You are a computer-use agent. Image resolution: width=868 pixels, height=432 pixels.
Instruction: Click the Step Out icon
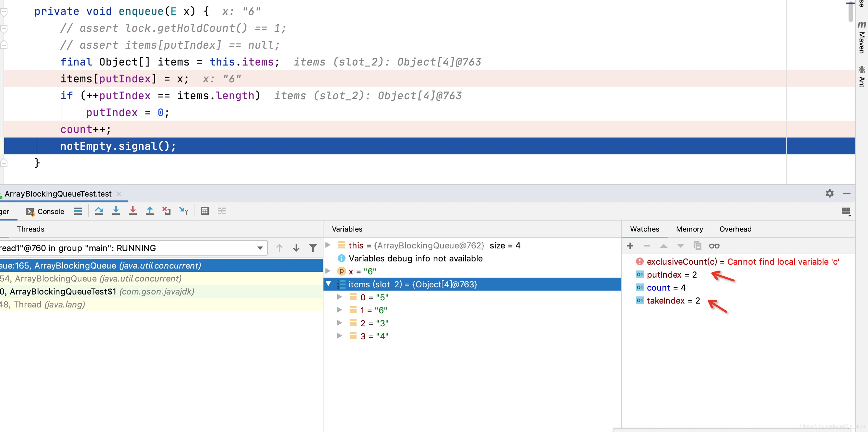[150, 211]
